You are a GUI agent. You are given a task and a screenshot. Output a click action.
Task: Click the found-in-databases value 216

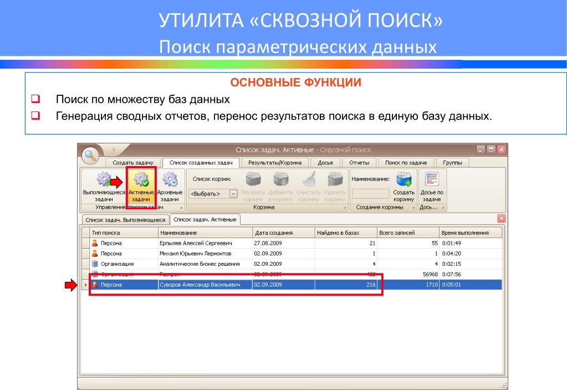(371, 285)
